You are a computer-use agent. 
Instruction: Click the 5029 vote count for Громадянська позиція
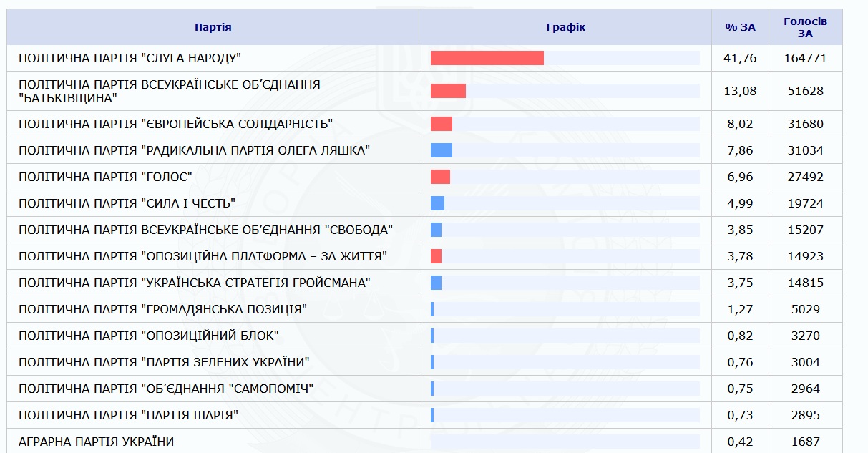click(806, 309)
